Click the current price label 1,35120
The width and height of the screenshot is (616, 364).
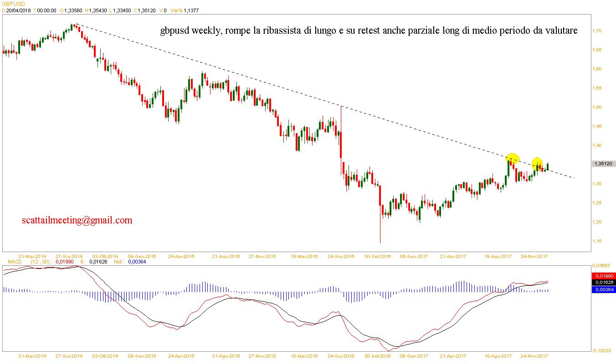603,164
